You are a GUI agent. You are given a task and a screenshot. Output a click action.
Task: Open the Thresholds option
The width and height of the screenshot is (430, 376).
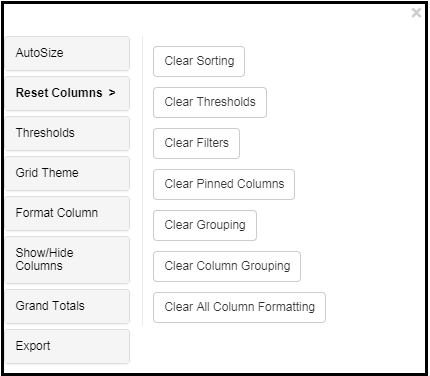[x=67, y=133]
